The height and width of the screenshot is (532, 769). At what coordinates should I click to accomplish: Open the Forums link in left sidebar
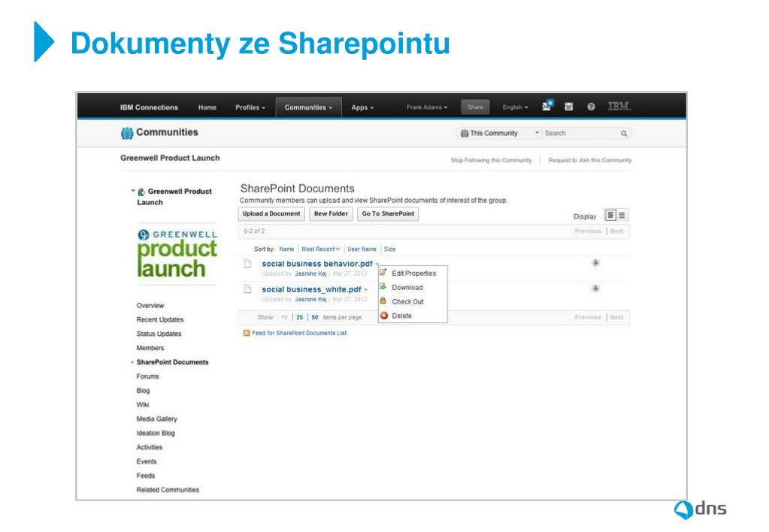147,376
